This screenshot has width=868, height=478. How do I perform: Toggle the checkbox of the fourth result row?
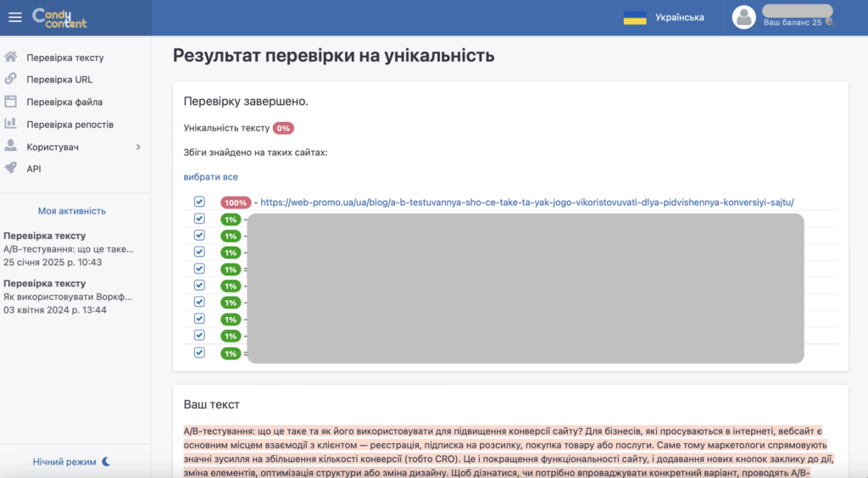click(199, 252)
